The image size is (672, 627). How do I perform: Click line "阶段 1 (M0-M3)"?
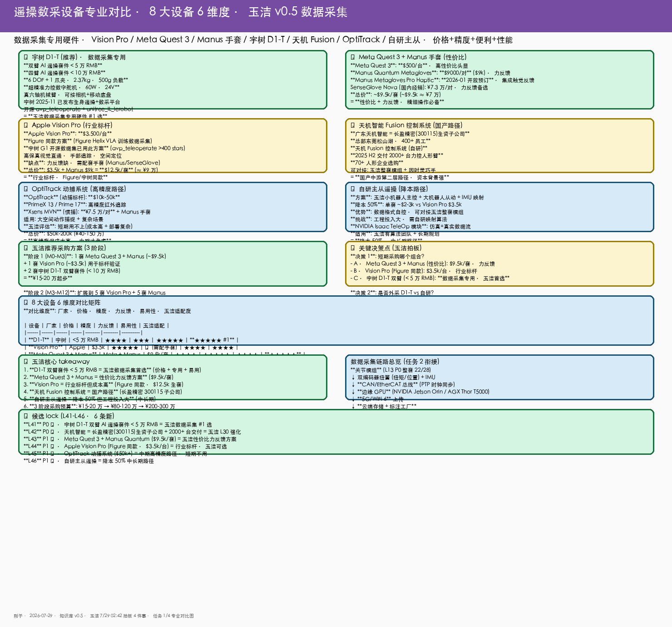(95, 256)
